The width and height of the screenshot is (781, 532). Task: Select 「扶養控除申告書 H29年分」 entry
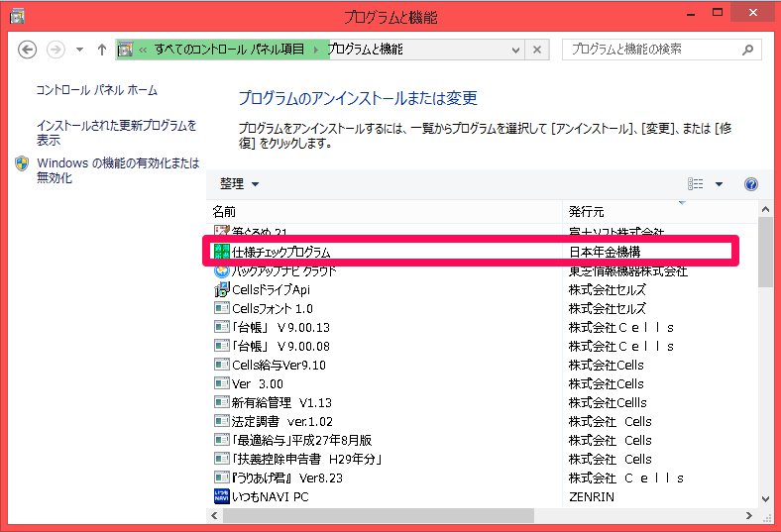coord(307,460)
